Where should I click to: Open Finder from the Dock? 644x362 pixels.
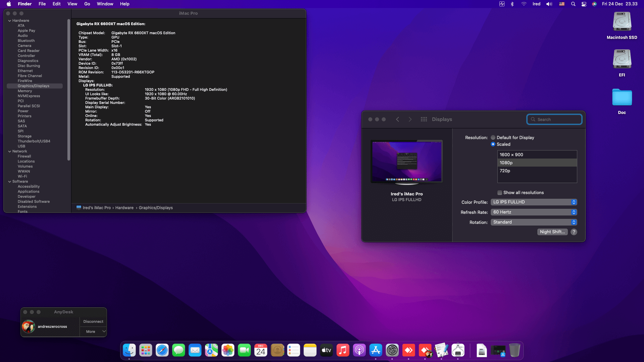point(129,351)
